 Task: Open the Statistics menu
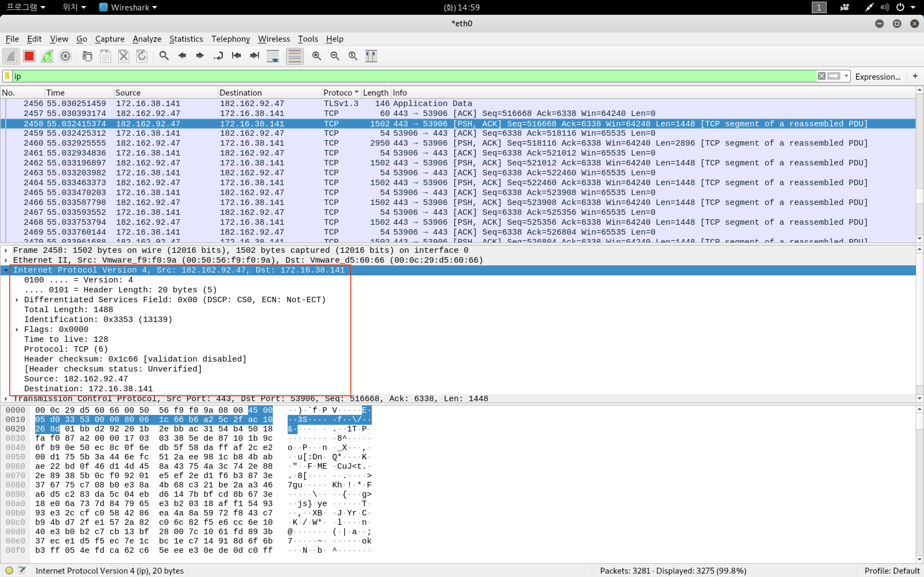(x=186, y=39)
